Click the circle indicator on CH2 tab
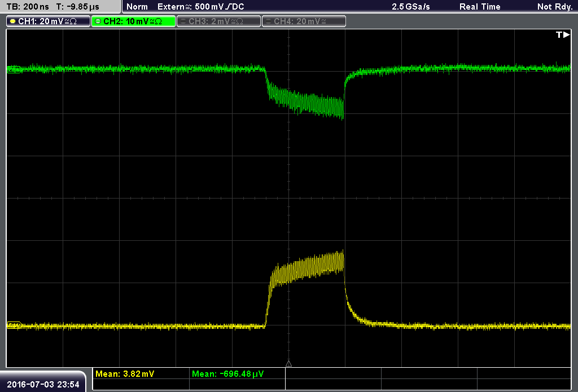Screen dimensions: 578x392 point(98,21)
